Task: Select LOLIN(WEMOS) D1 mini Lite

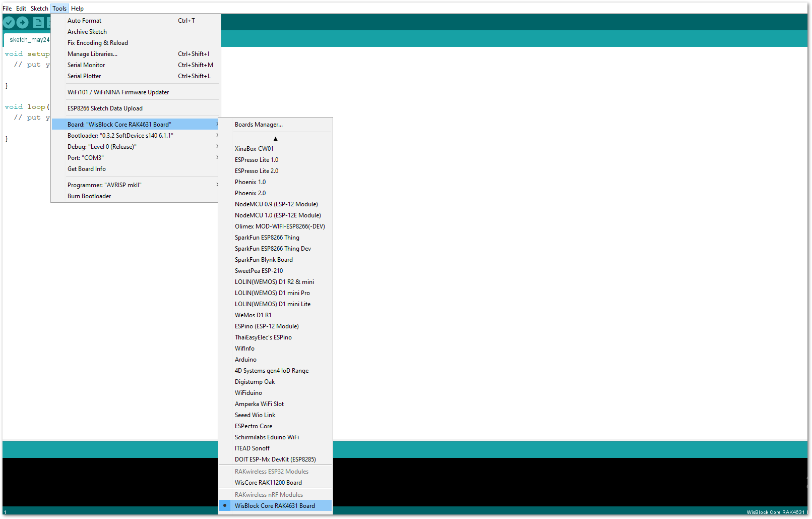Action: (275, 304)
